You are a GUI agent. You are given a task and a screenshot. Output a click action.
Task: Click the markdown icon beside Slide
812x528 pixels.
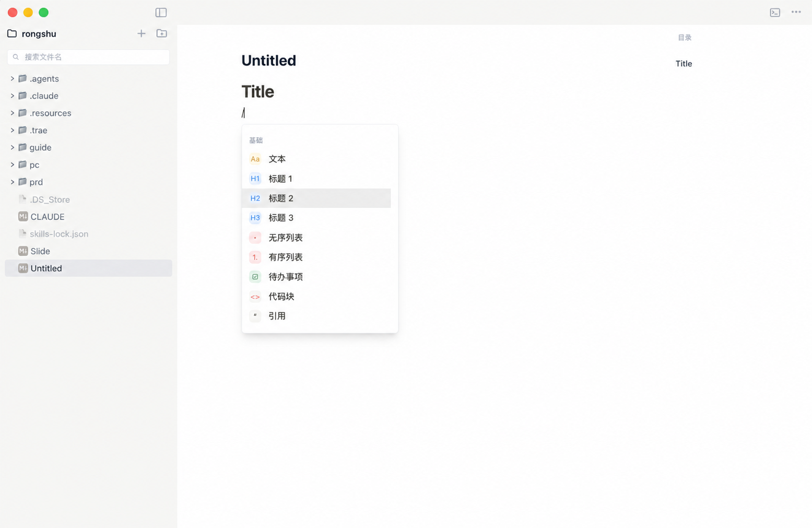23,251
